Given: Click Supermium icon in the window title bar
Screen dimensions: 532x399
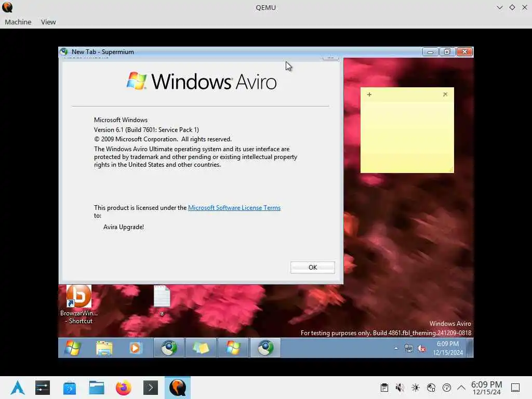Looking at the screenshot, I should [x=64, y=51].
